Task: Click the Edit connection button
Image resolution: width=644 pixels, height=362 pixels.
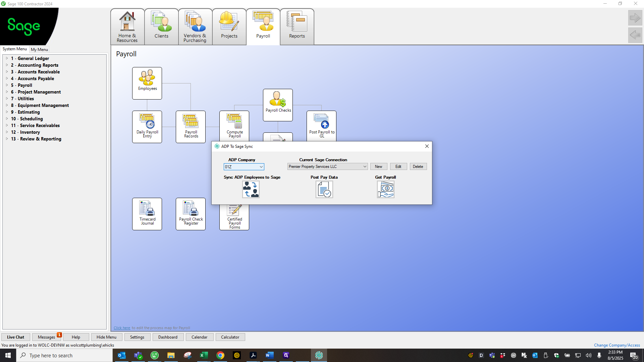Action: click(398, 167)
